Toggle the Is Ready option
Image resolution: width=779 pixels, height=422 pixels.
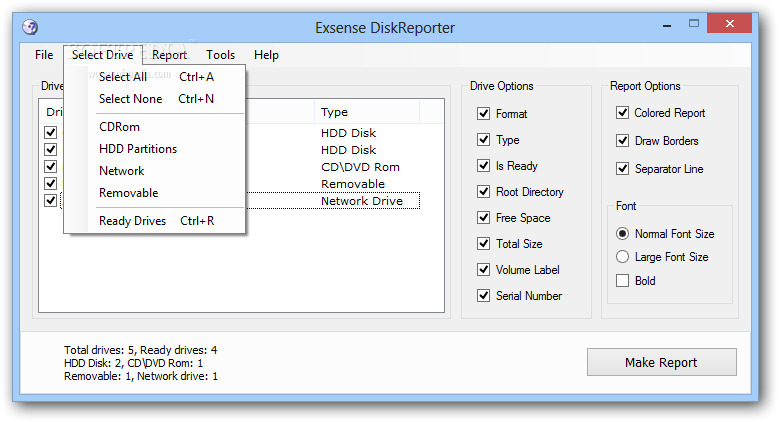coord(483,166)
